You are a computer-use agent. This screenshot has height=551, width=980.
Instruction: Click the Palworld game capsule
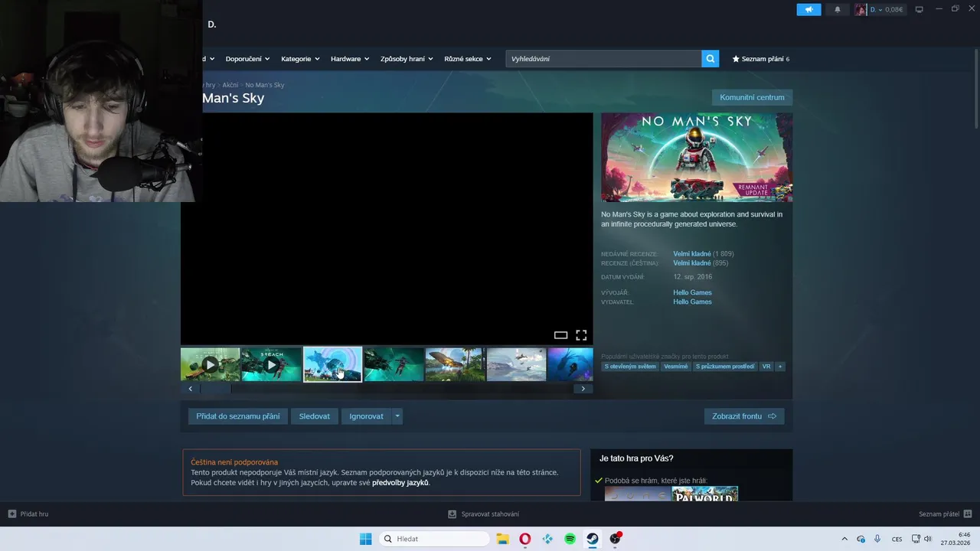[704, 494]
